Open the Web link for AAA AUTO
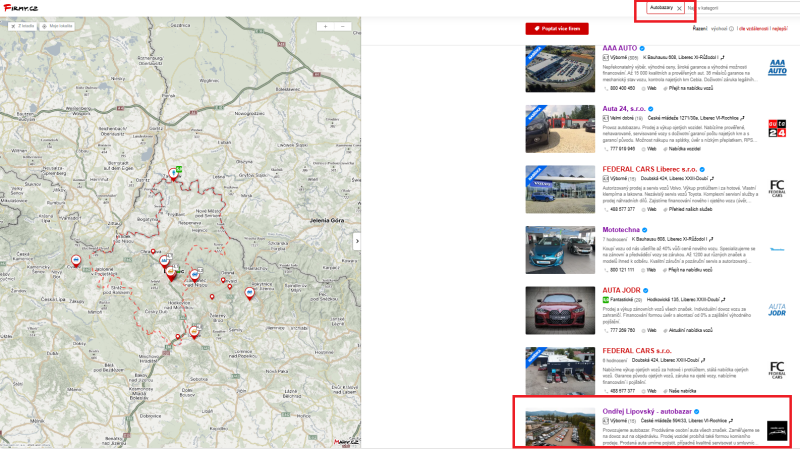800x449 pixels. (652, 88)
